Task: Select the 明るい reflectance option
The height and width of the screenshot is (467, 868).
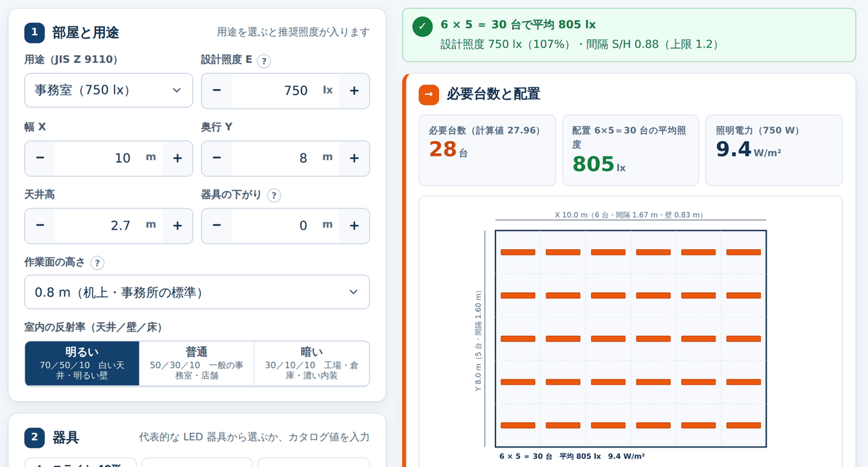Action: tap(82, 363)
